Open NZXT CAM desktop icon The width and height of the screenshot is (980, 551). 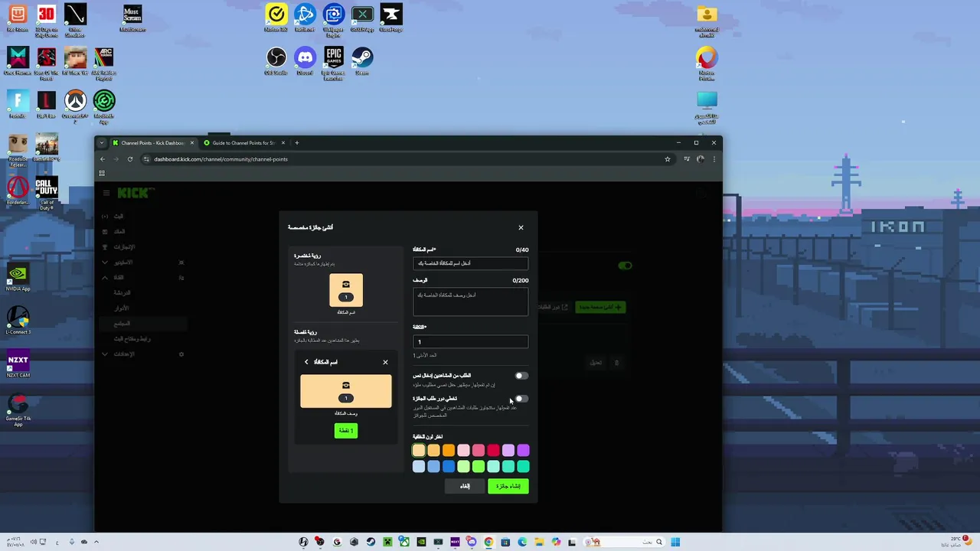pyautogui.click(x=18, y=364)
